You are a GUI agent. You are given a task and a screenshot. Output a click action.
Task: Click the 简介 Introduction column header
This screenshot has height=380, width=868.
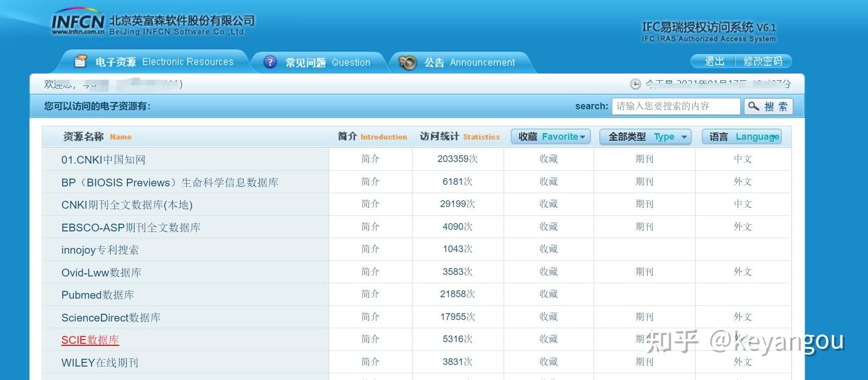click(372, 137)
